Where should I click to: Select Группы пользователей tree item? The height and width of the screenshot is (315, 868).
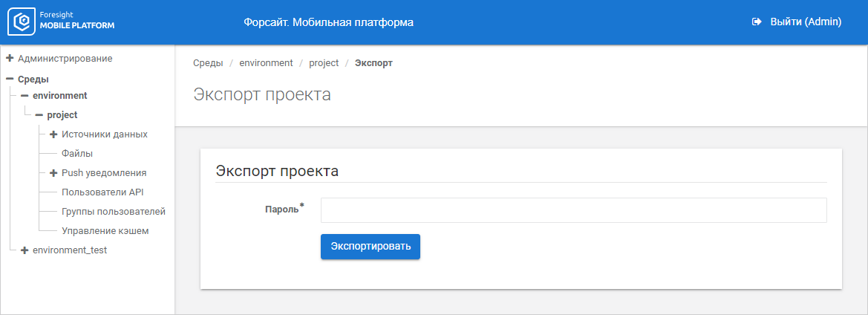point(113,212)
